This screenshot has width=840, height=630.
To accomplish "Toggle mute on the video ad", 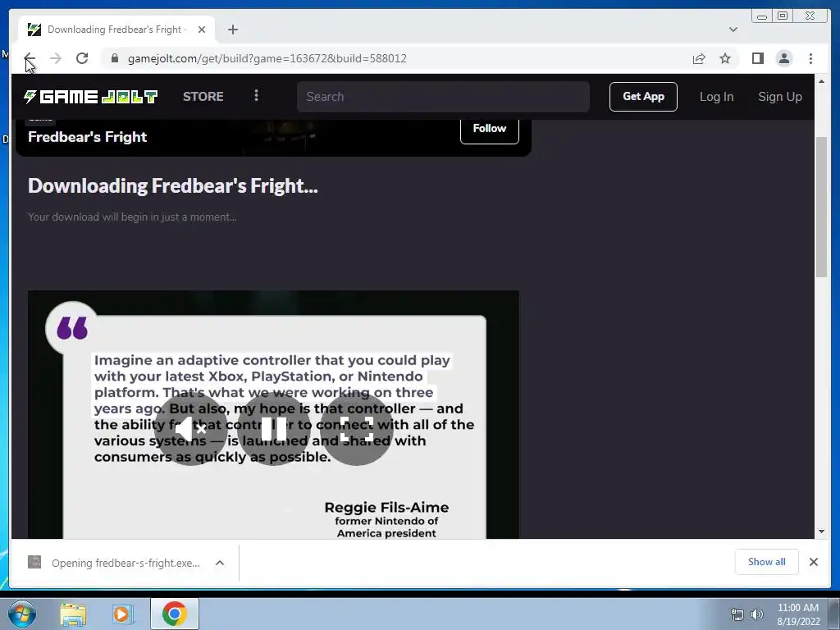I will click(x=190, y=428).
